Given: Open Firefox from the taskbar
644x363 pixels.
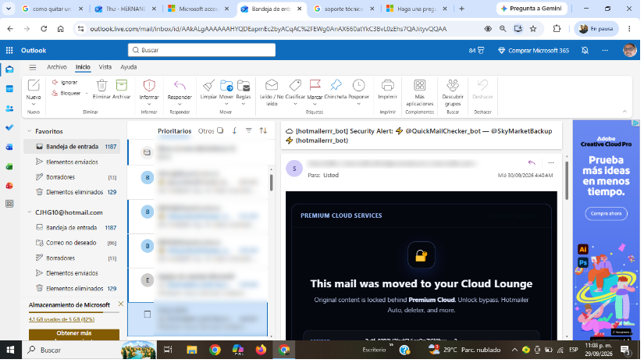Looking at the screenshot, I should point(261,351).
